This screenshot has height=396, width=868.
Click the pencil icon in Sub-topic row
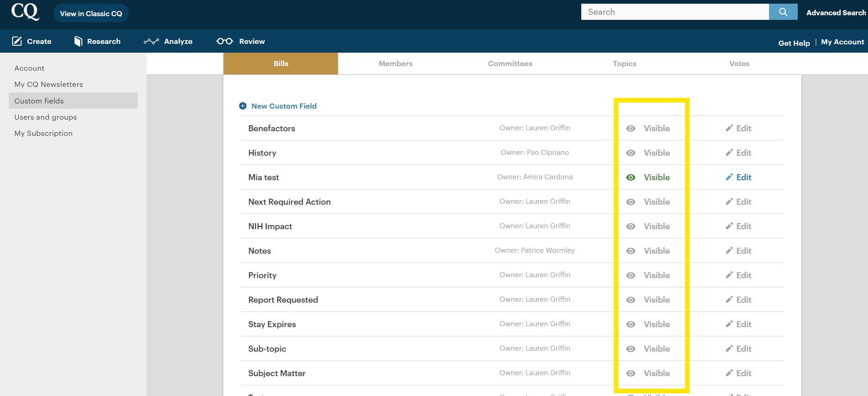click(x=729, y=348)
